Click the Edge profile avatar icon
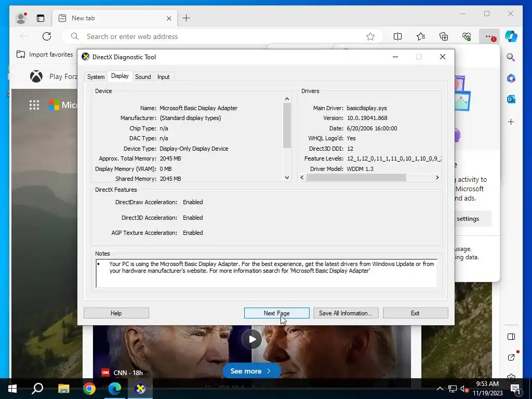This screenshot has width=532, height=399. pyautogui.click(x=21, y=18)
